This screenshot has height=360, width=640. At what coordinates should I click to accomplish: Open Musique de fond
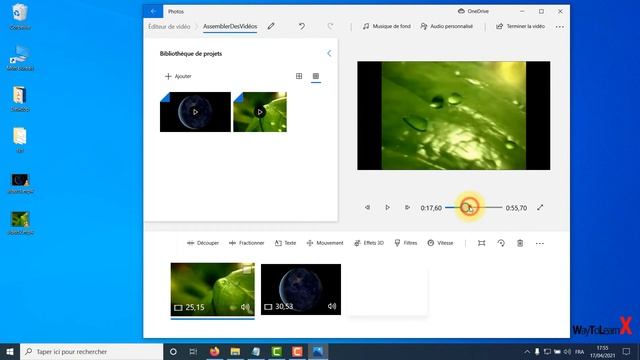point(387,27)
